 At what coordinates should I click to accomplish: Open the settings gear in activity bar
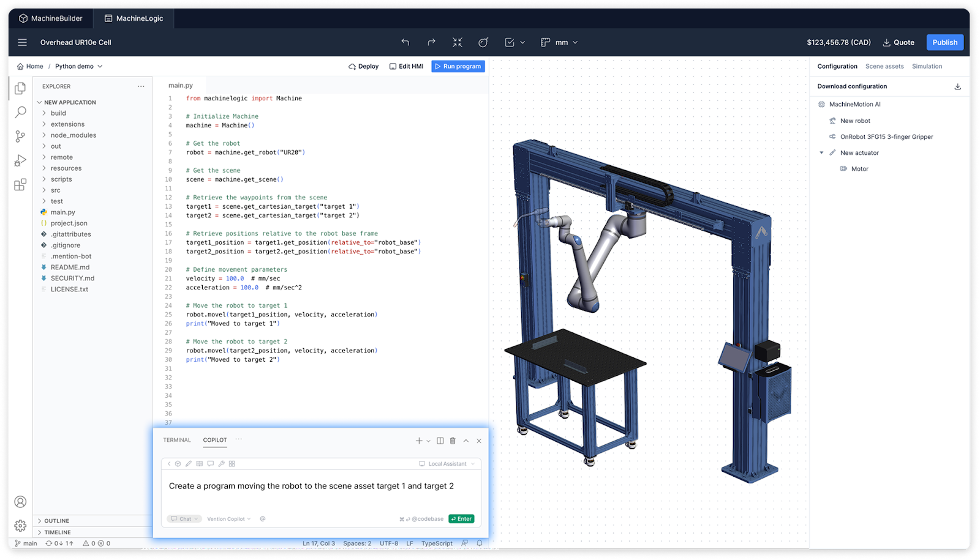pos(20,526)
